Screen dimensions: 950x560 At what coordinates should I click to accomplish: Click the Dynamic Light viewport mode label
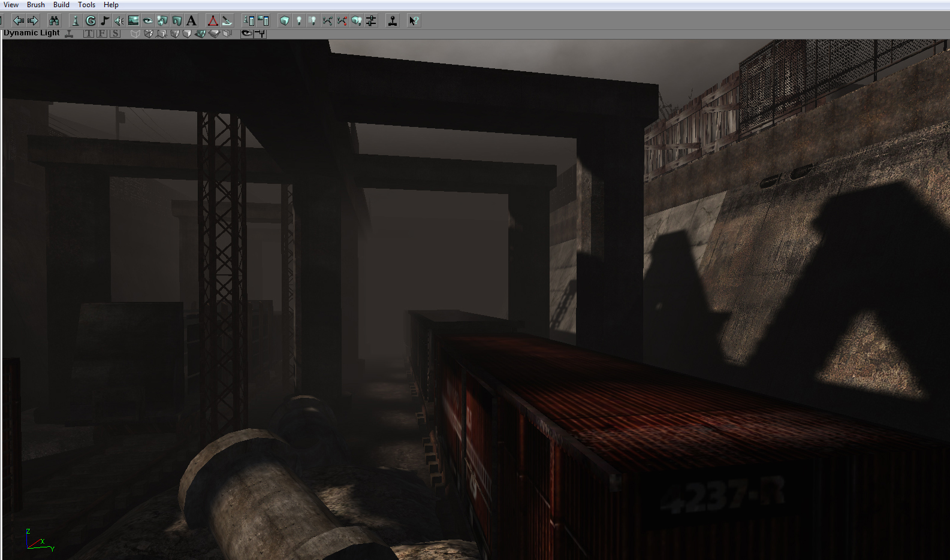click(31, 33)
